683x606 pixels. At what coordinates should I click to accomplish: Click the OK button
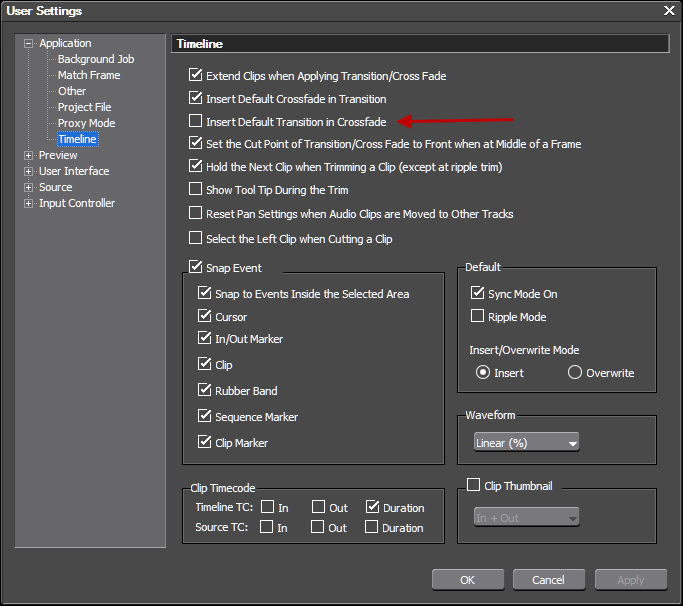[x=467, y=580]
